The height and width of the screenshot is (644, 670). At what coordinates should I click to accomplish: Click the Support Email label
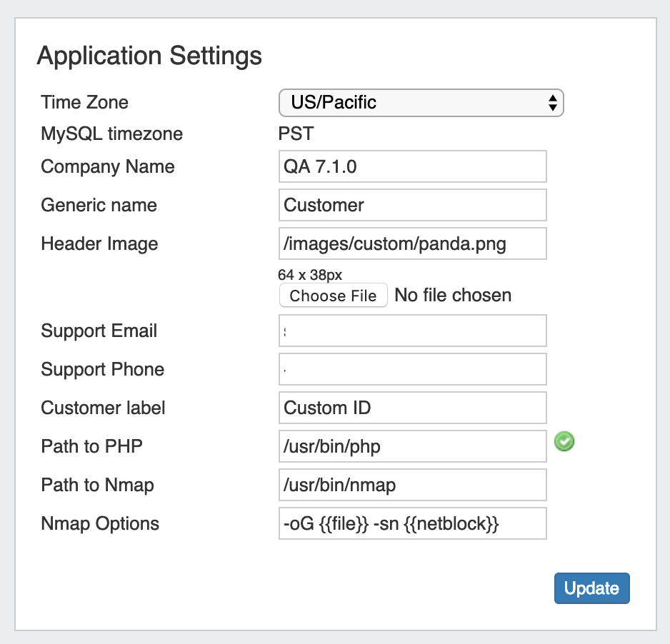coord(99,331)
